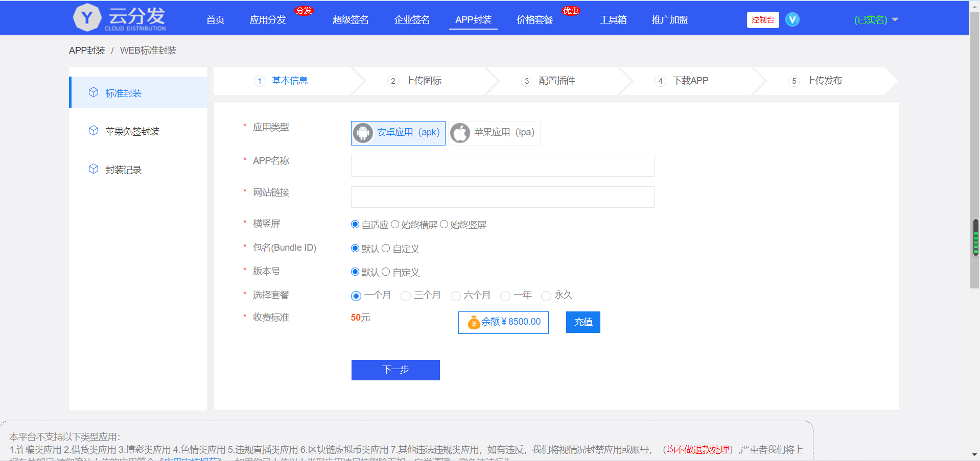Open the 控制台 console link
The image size is (980, 461).
(x=762, y=19)
